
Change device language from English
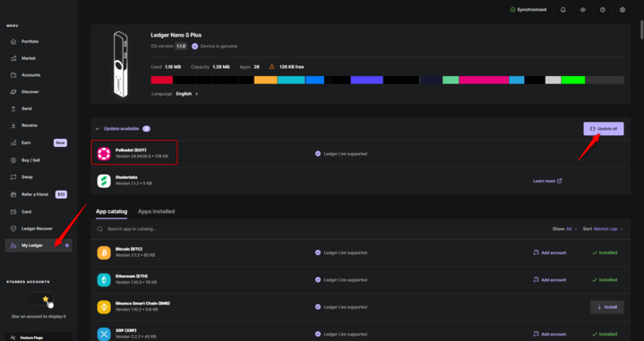pos(187,94)
